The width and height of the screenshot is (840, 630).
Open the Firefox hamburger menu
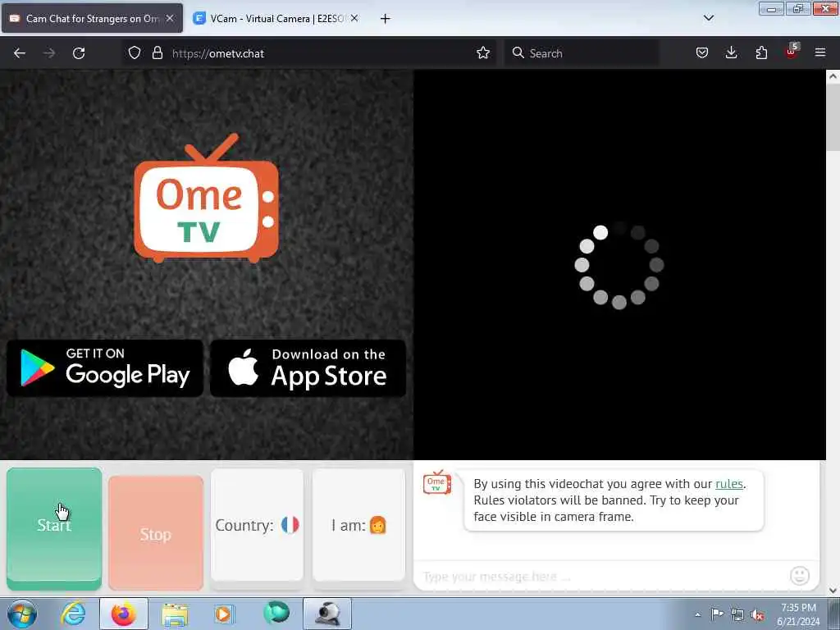click(820, 53)
